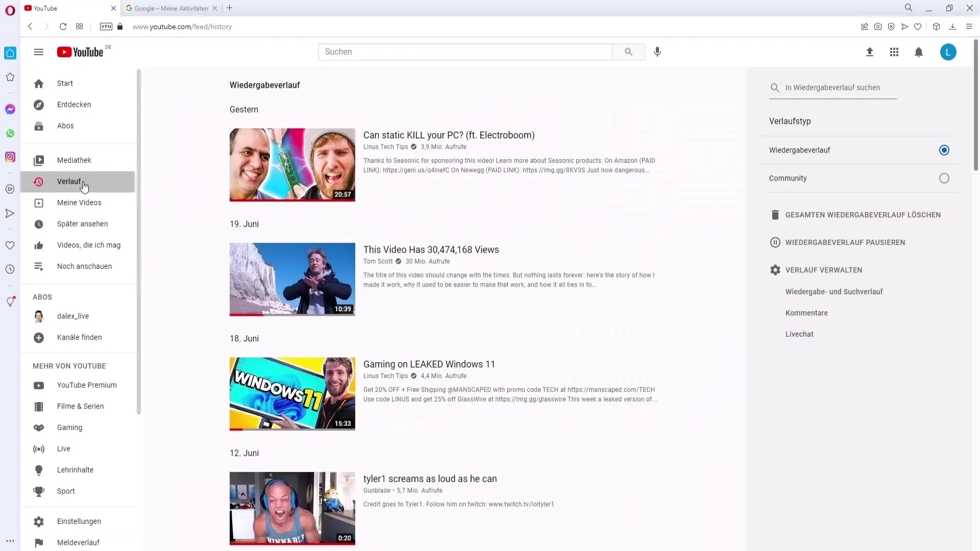Click the YouTube home/start icon
The width and height of the screenshot is (980, 551).
pos(38,84)
